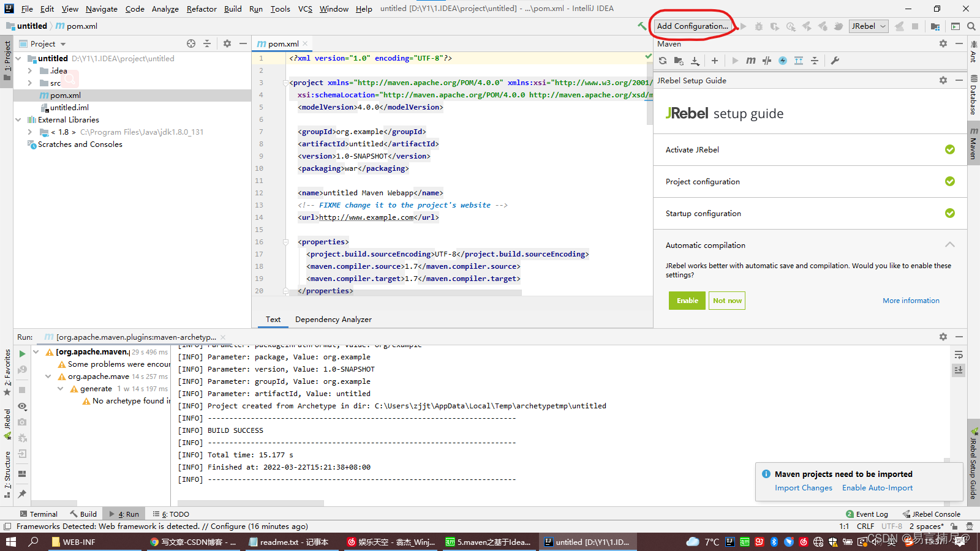Toggle Maven Offline Mode icon
This screenshot has height=551, width=980.
(767, 61)
